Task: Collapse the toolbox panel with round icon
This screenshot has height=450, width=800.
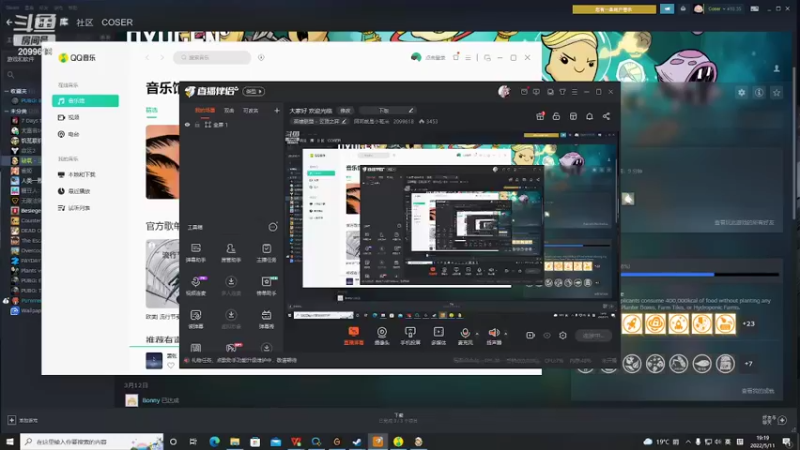Action: pos(273,227)
